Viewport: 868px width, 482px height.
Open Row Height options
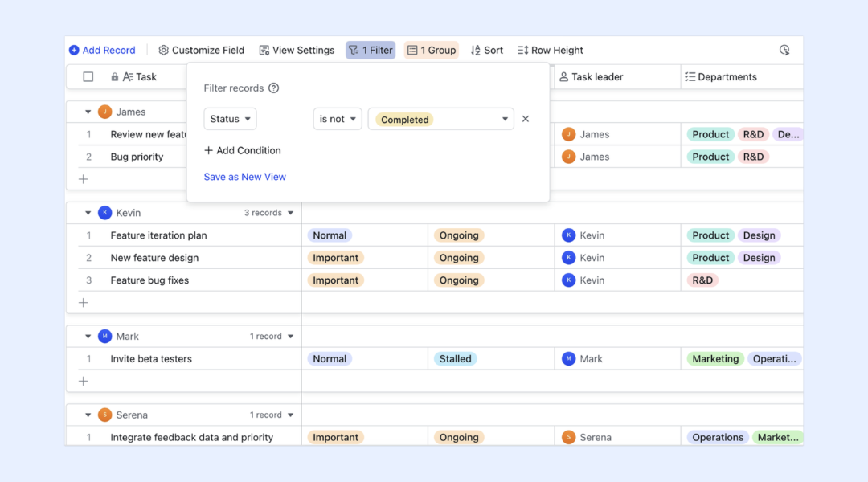(551, 51)
